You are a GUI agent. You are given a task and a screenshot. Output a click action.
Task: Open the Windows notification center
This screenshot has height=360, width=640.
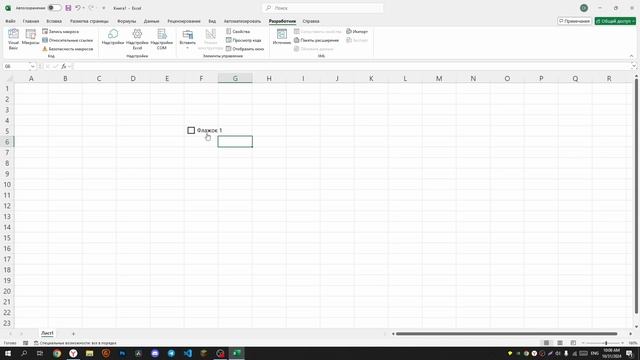[629, 353]
